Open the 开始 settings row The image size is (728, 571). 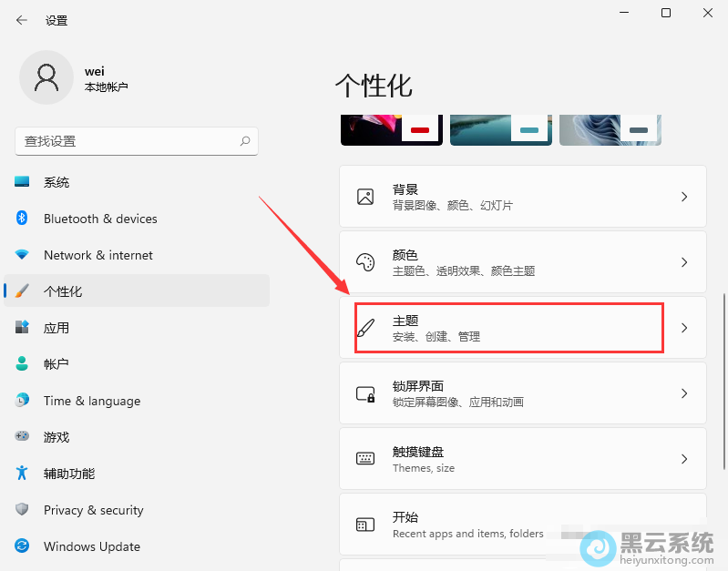pos(522,525)
